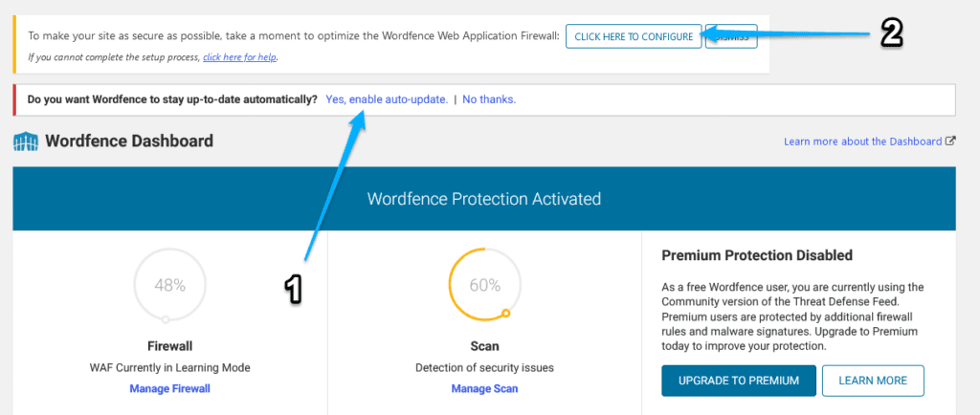Click the UPGRADE TO PREMIUM button
This screenshot has height=415, width=980.
(x=739, y=381)
